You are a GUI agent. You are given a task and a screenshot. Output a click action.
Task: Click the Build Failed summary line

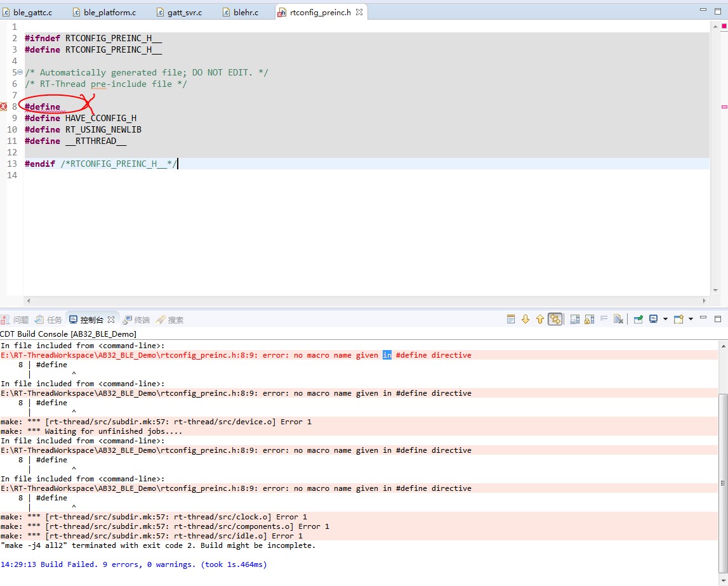(x=134, y=564)
